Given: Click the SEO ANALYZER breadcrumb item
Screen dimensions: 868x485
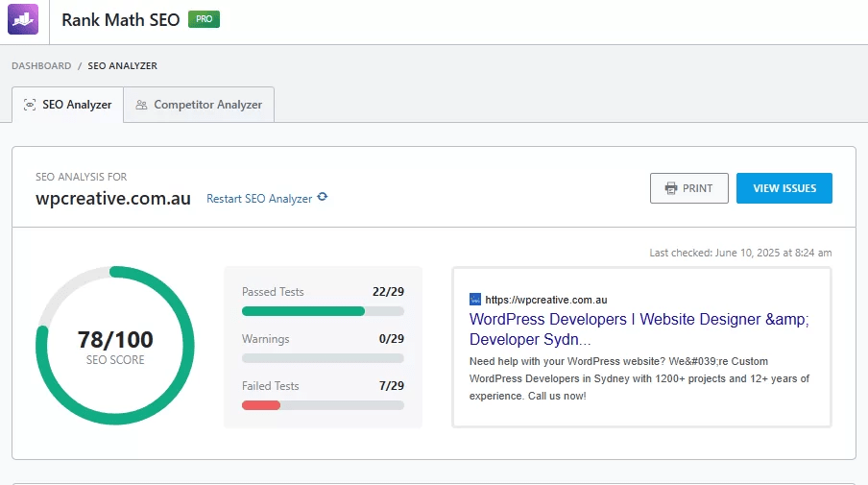Looking at the screenshot, I should click(x=123, y=66).
